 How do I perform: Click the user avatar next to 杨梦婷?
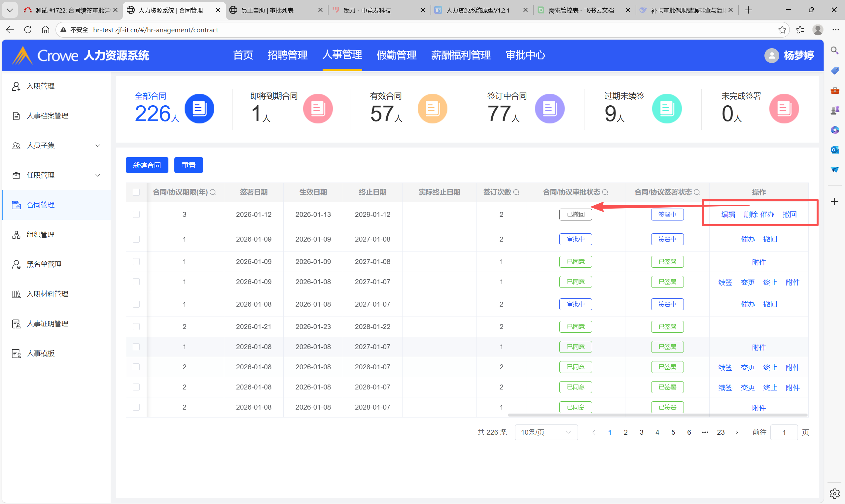[771, 55]
